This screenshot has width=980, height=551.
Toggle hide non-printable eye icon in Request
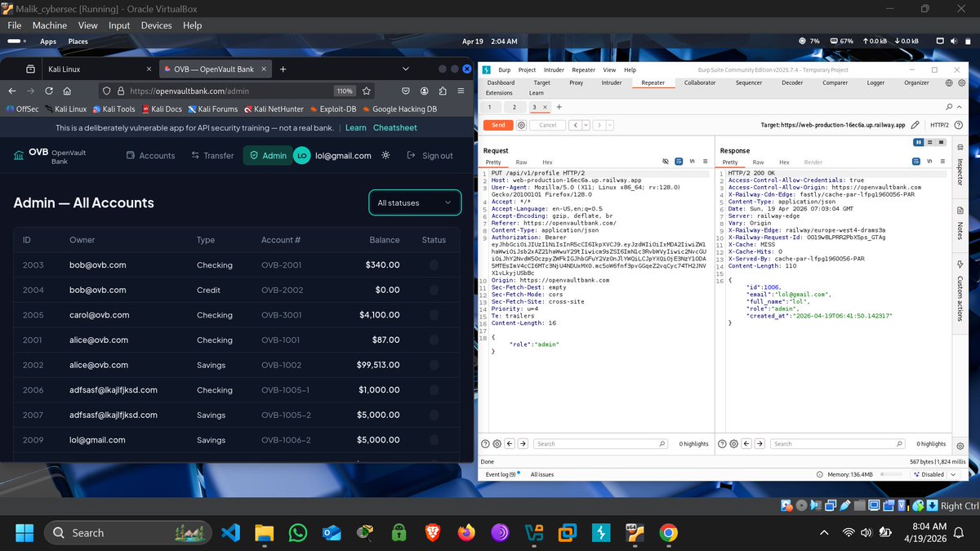click(x=666, y=162)
